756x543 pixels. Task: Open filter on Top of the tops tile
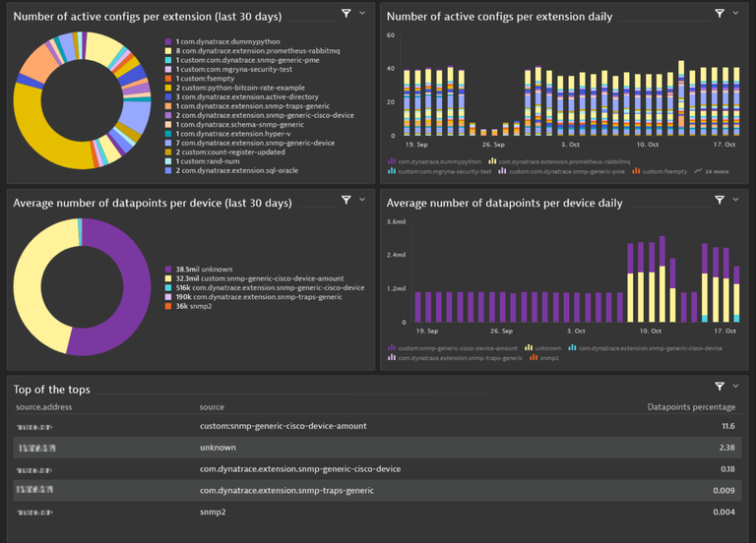click(720, 386)
